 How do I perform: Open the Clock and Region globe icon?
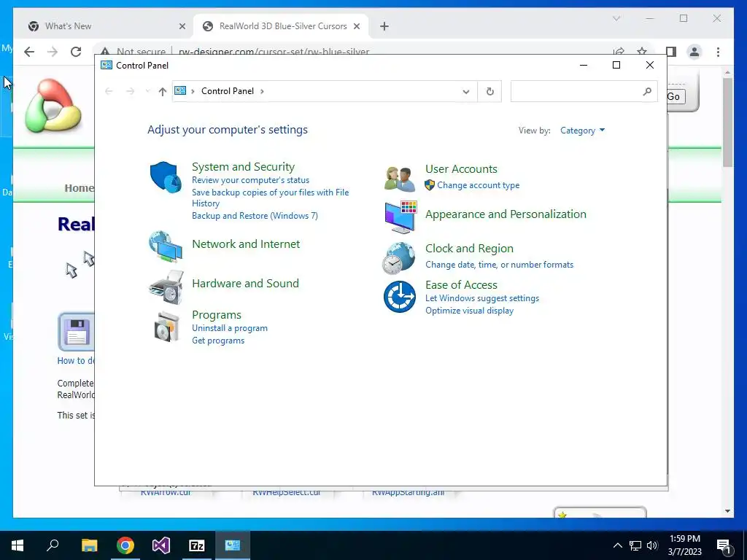(399, 258)
